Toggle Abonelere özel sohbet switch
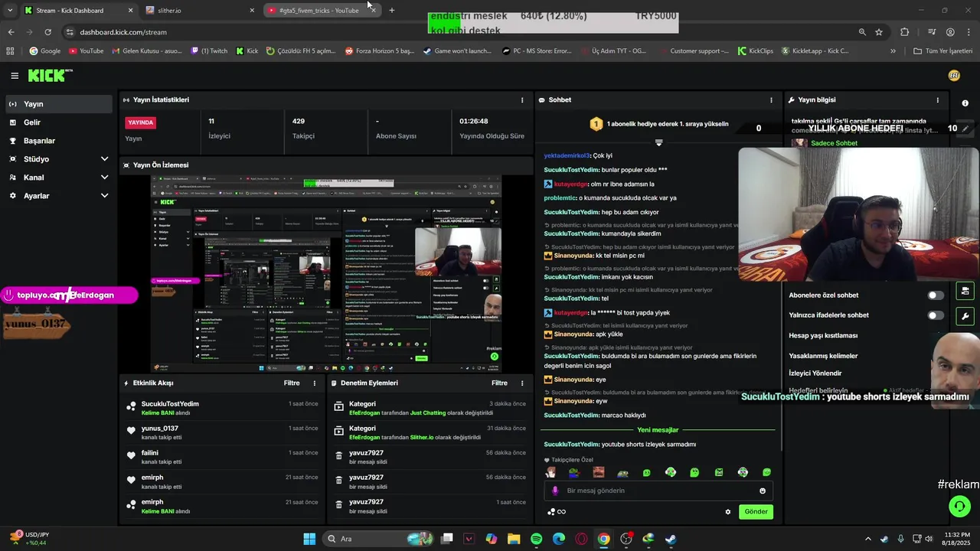The height and width of the screenshot is (551, 980). pos(936,295)
